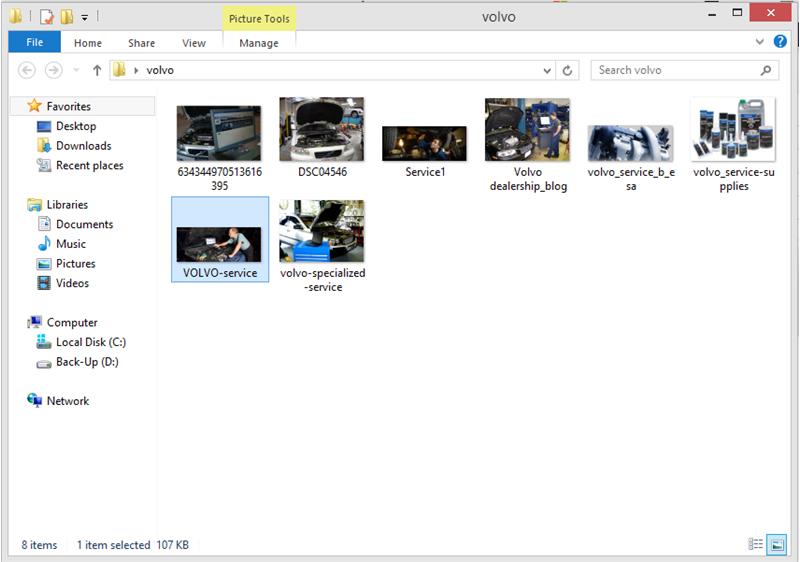
Task: Switch to the Home ribbon tab
Action: [x=88, y=43]
